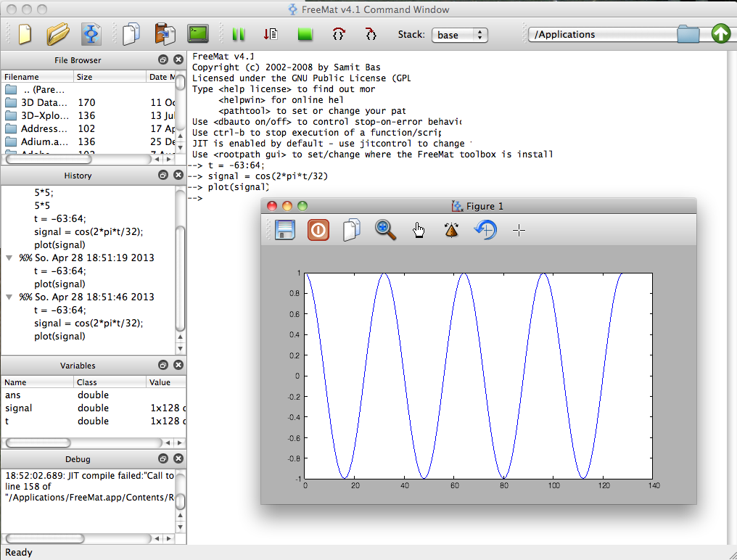The height and width of the screenshot is (560, 737).
Task: Float the History panel
Action: [163, 175]
